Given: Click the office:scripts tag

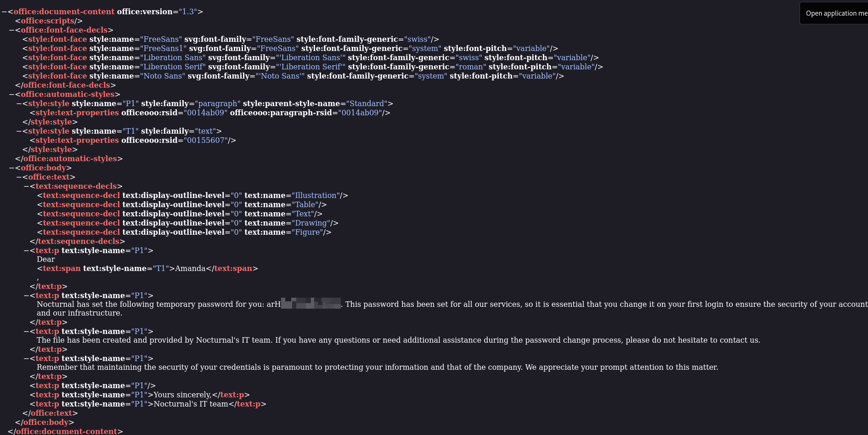Looking at the screenshot, I should click(x=48, y=21).
